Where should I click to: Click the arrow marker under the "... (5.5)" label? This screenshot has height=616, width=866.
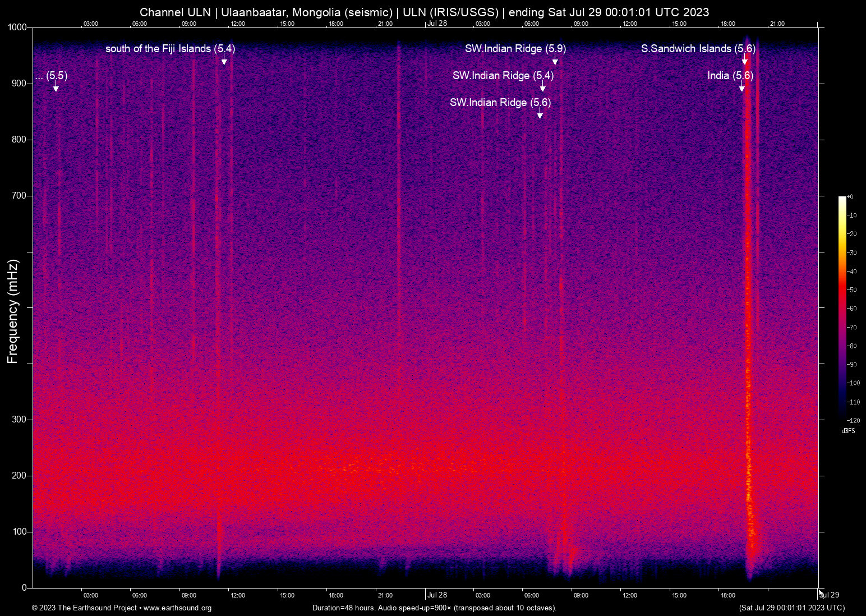pos(56,88)
